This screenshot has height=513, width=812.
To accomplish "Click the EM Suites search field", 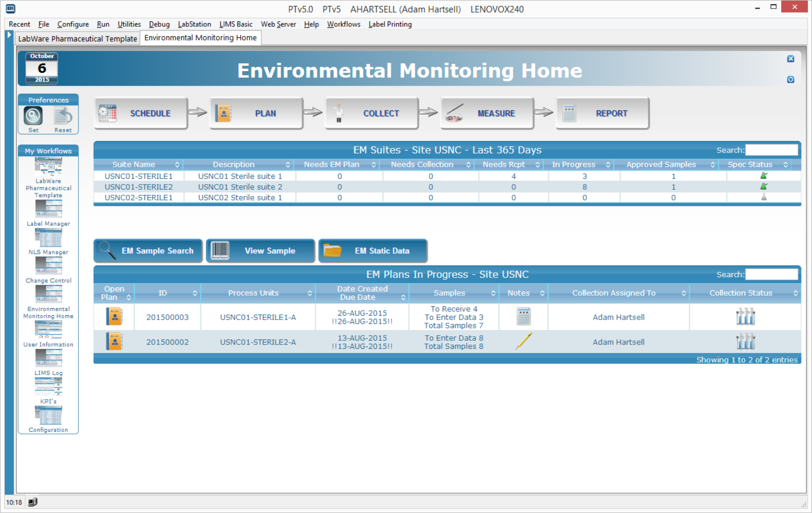I will coord(771,150).
